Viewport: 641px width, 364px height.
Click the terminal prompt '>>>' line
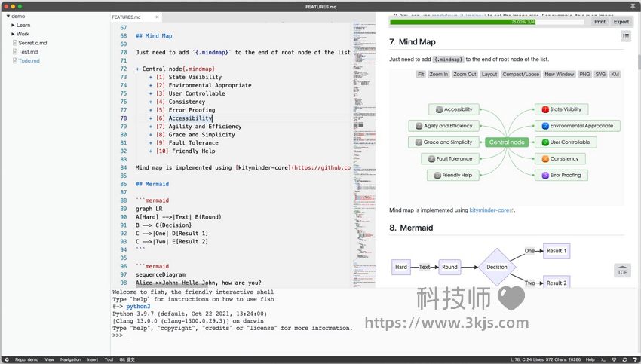118,335
